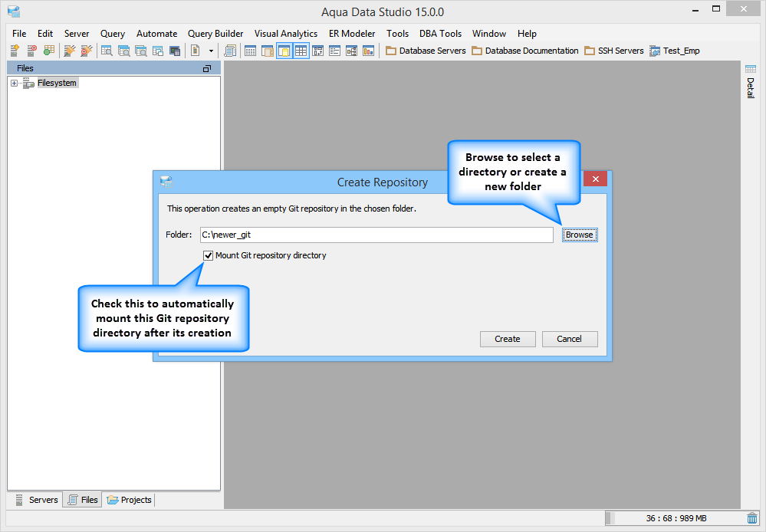Click the window with tan side panel icon
Viewport: 766px width, 532px height.
pyautogui.click(x=268, y=51)
